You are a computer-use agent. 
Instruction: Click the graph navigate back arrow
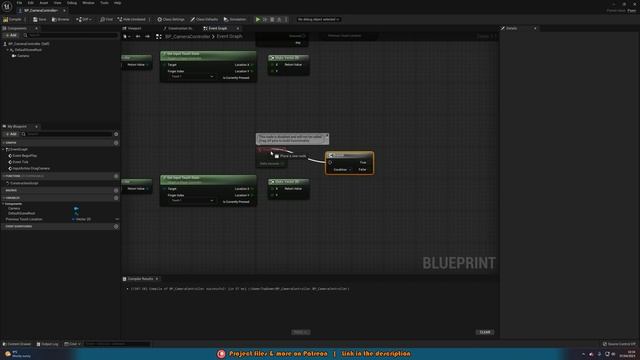pos(138,36)
